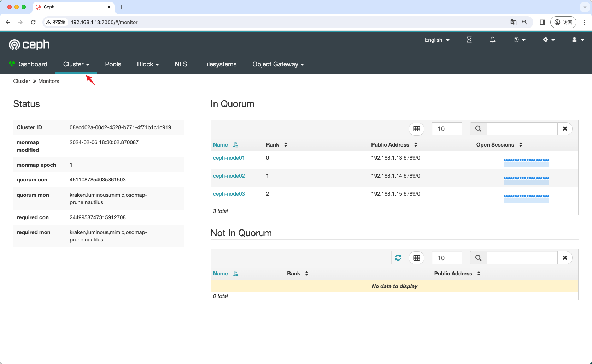
Task: Open the browser three-dot menu
Action: (x=584, y=22)
